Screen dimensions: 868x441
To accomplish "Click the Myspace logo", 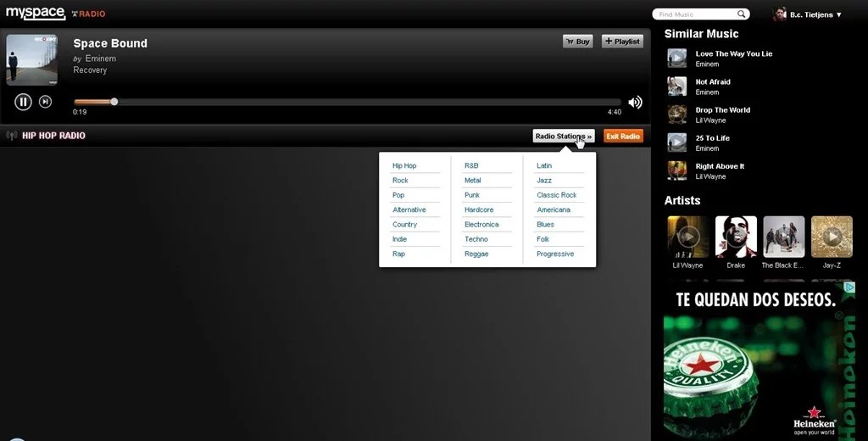I will (36, 14).
